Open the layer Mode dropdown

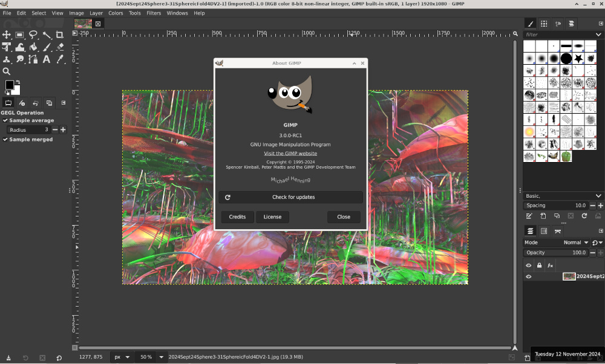coord(576,242)
